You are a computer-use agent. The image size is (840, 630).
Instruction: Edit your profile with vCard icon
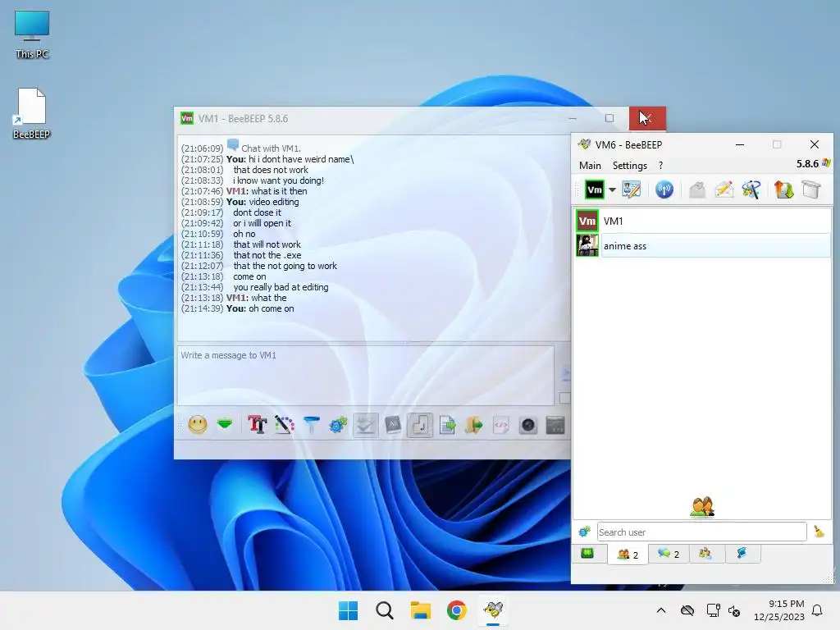click(631, 189)
